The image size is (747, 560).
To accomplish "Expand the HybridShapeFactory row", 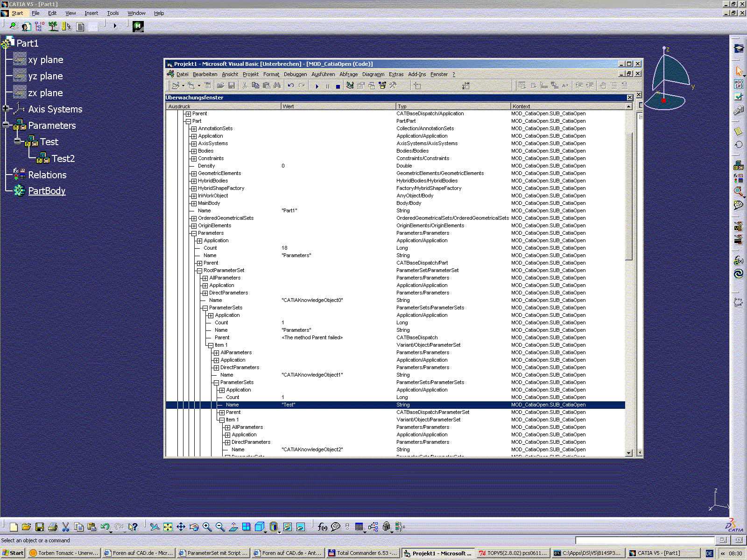I will (x=194, y=189).
